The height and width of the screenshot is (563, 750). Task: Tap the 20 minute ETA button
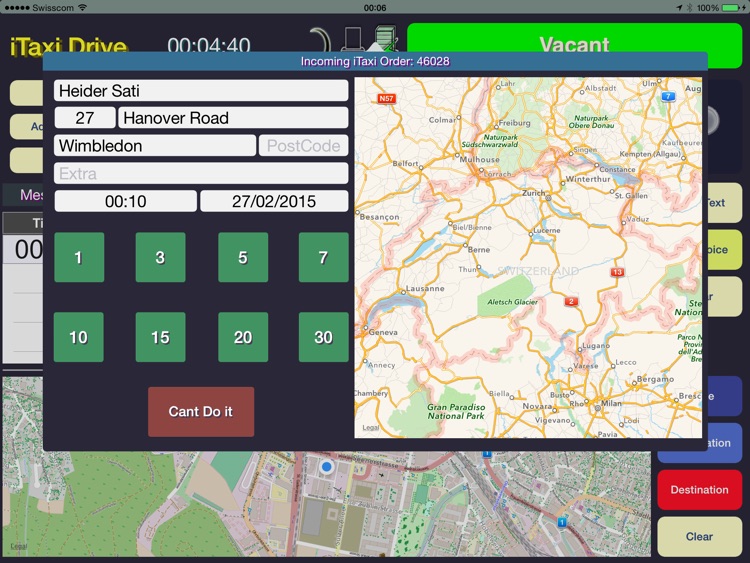pyautogui.click(x=243, y=337)
